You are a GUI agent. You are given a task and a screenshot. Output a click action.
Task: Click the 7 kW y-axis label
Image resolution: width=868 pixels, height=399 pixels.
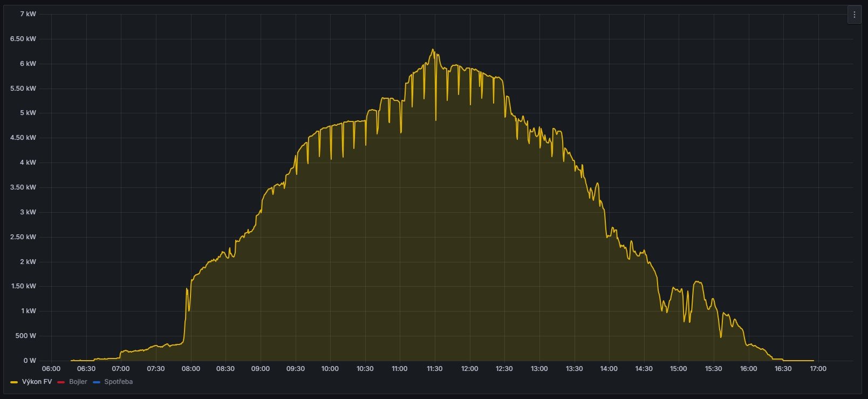[x=28, y=14]
